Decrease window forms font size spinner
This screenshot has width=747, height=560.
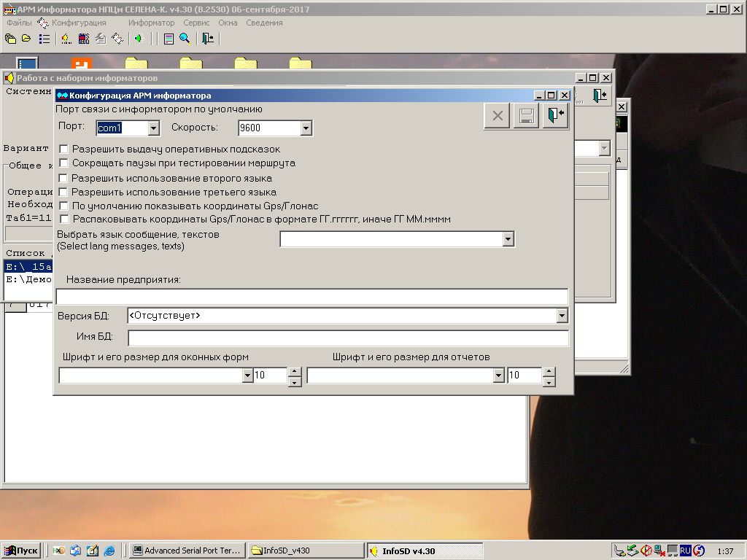pos(295,381)
